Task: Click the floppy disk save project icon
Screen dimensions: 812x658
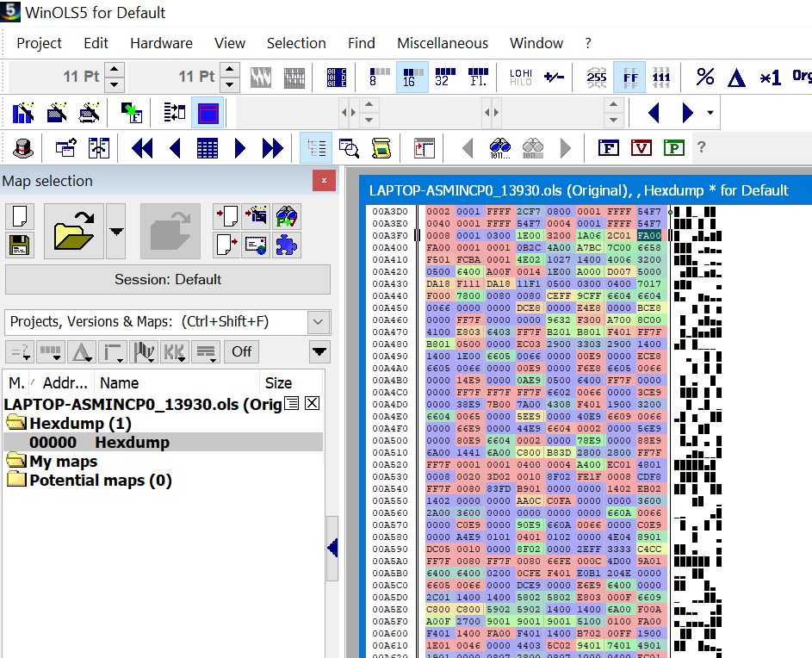Action: pos(21,245)
